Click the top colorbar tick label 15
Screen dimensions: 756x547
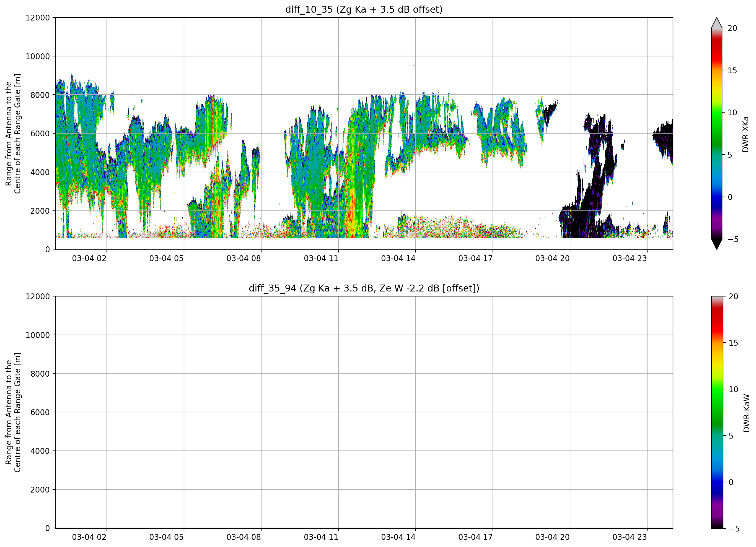click(732, 71)
